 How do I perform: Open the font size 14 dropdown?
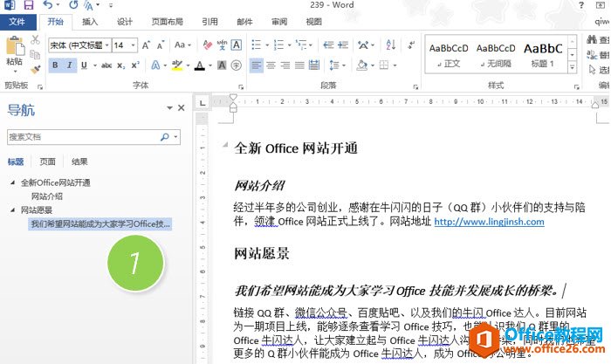click(134, 45)
